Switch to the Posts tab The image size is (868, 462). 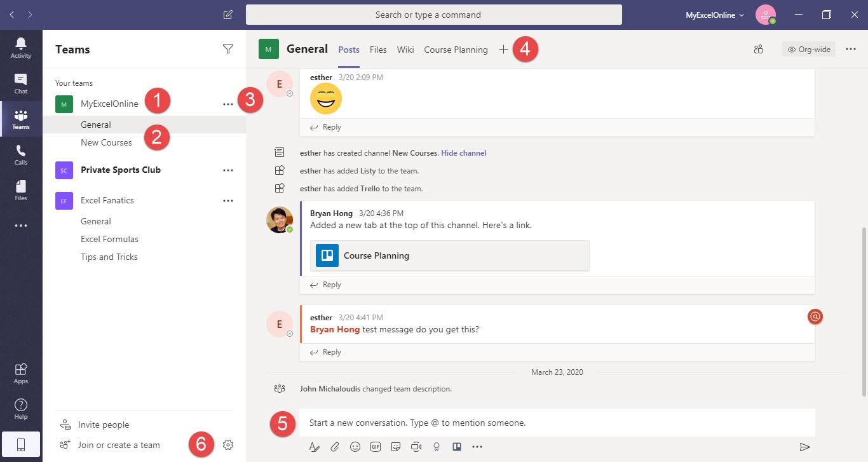point(349,50)
